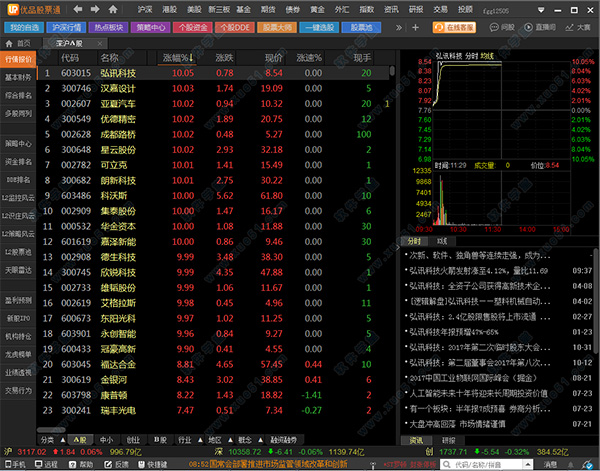This screenshot has height=471, width=600.
Task: Open the search box dropdown arrow
Action: click(x=528, y=464)
